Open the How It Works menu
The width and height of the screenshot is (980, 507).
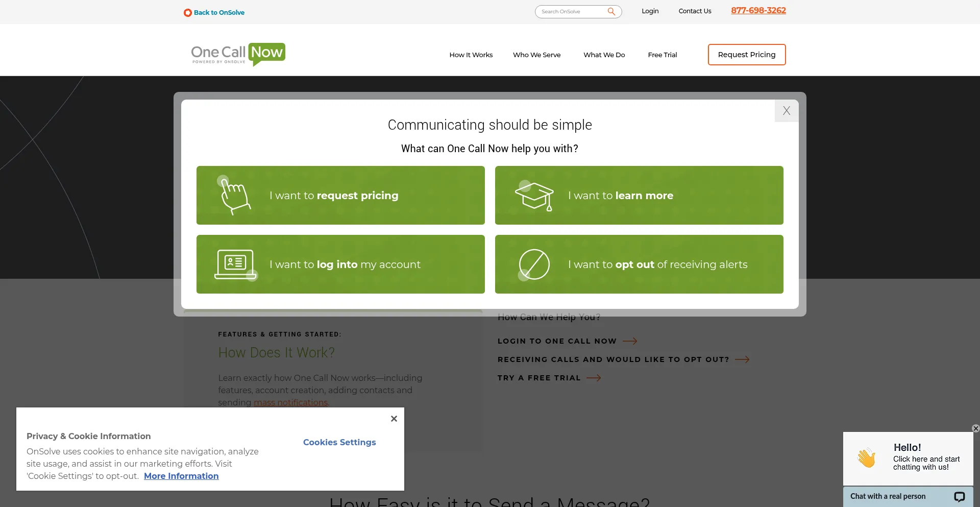click(x=471, y=55)
